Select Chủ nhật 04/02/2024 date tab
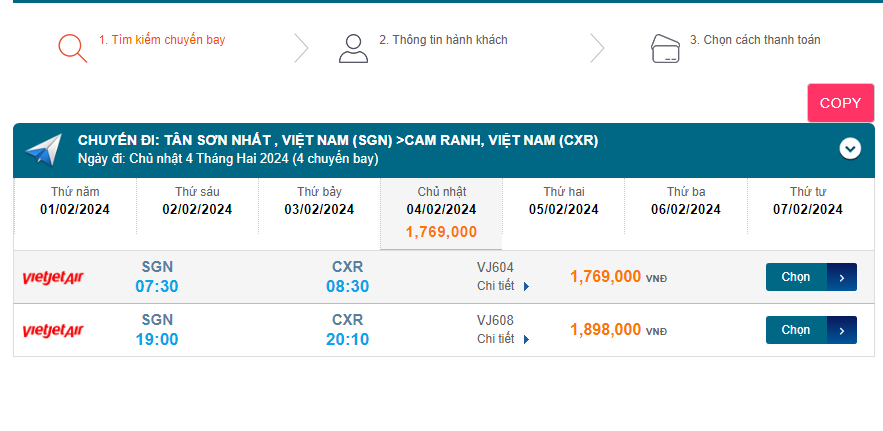The width and height of the screenshot is (883, 431). click(x=441, y=210)
